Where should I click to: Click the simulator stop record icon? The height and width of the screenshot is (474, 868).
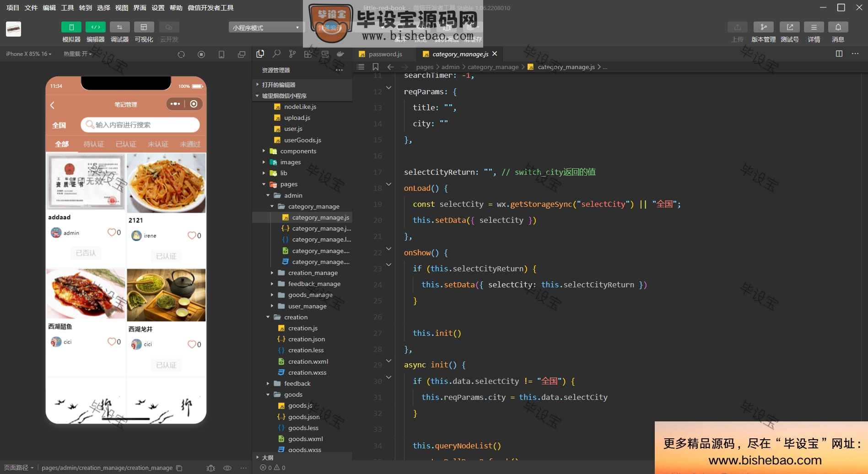pos(201,54)
